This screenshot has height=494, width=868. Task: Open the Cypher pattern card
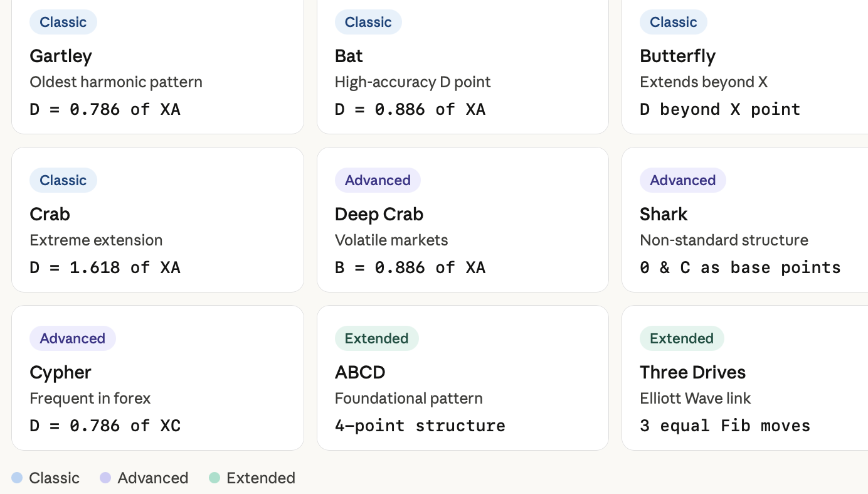[x=157, y=378]
